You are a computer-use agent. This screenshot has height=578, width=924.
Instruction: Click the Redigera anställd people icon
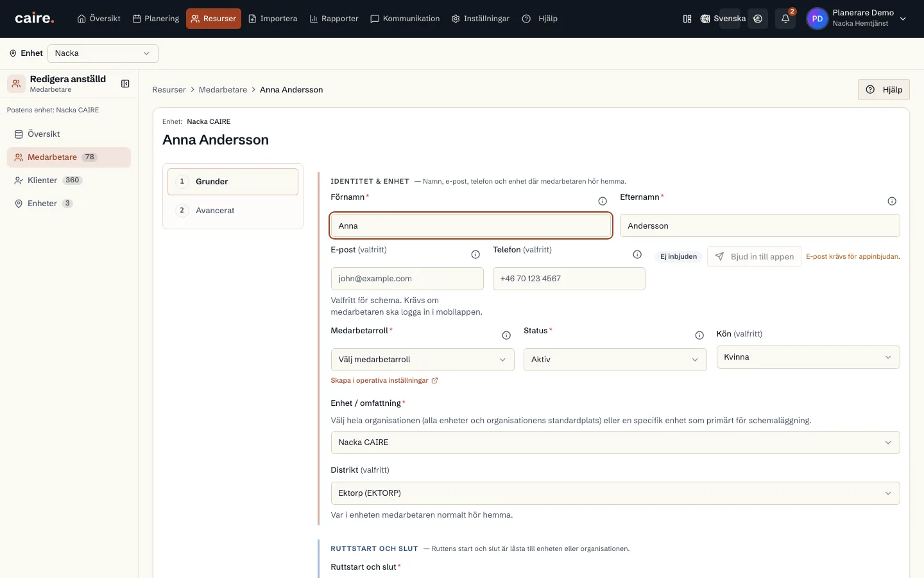pos(16,83)
